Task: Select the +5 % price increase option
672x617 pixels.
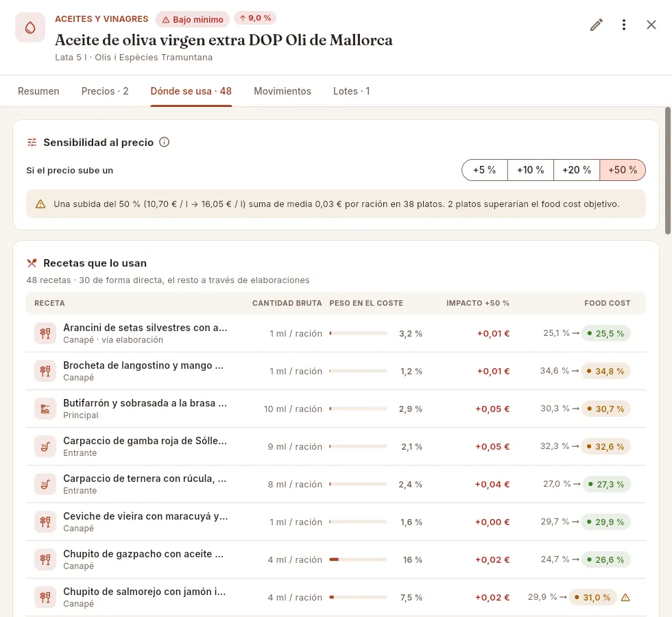Action: coord(485,170)
